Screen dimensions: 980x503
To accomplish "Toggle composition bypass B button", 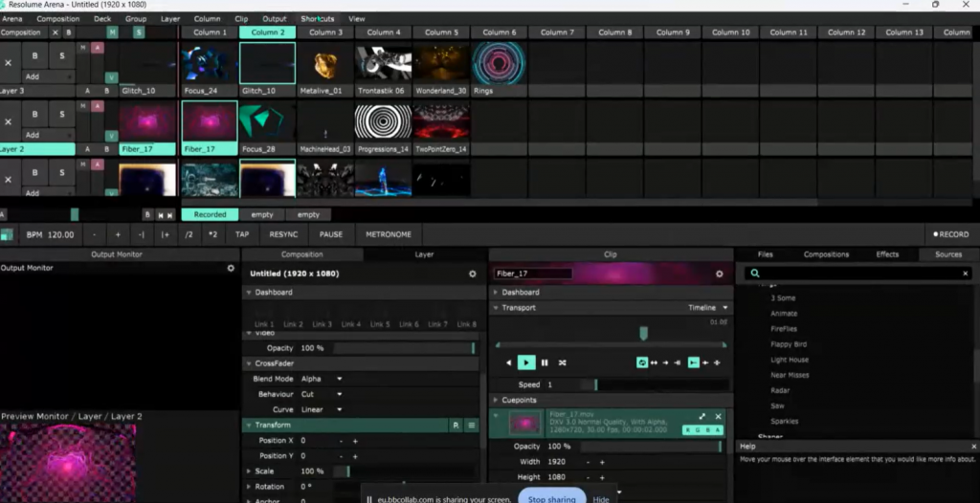I will [69, 33].
